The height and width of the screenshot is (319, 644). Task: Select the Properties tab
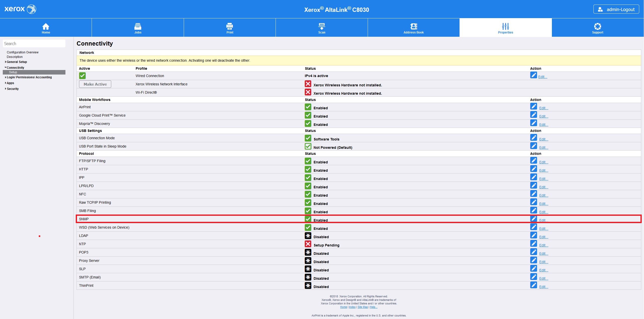(x=506, y=27)
